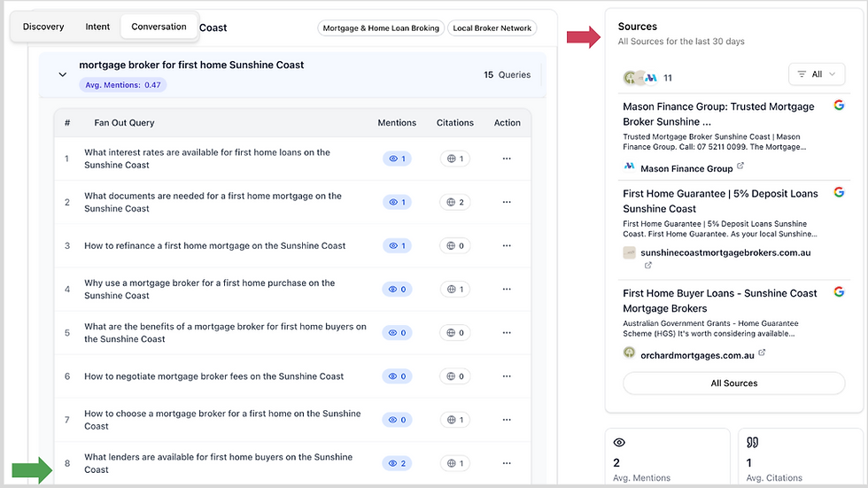Click the stacked source avatars icon group
The height and width of the screenshot is (488, 868).
641,78
